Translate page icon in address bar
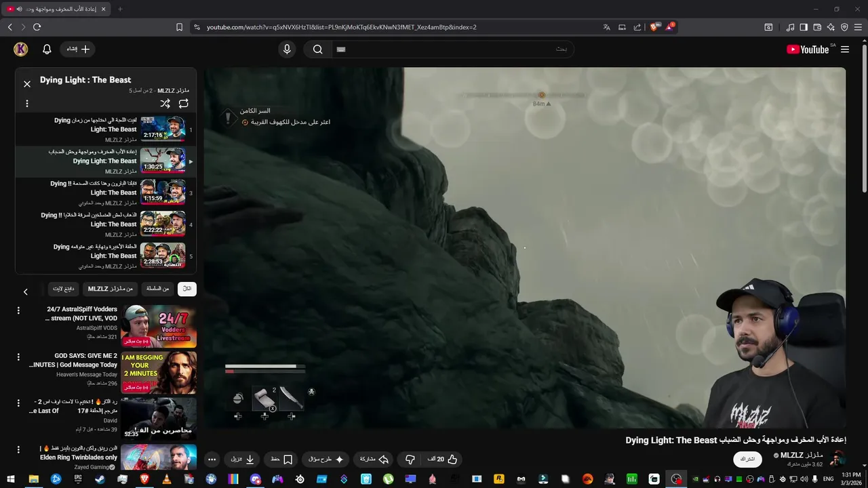 606,27
